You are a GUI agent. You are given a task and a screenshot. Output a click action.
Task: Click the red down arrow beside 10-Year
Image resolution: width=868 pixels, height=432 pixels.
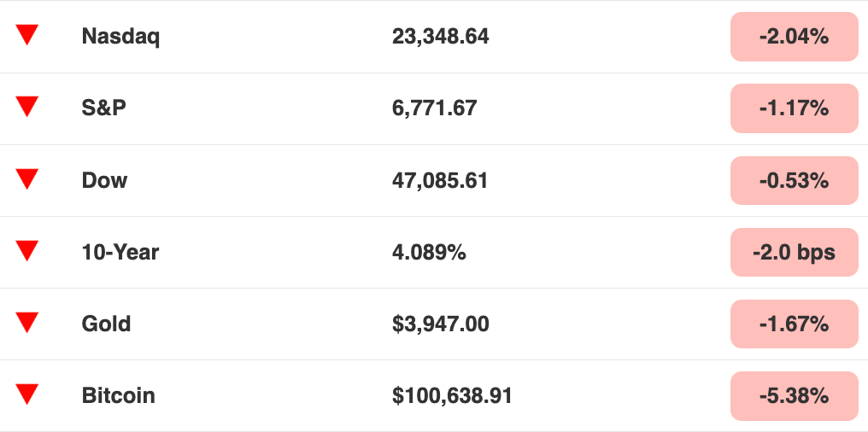(27, 250)
